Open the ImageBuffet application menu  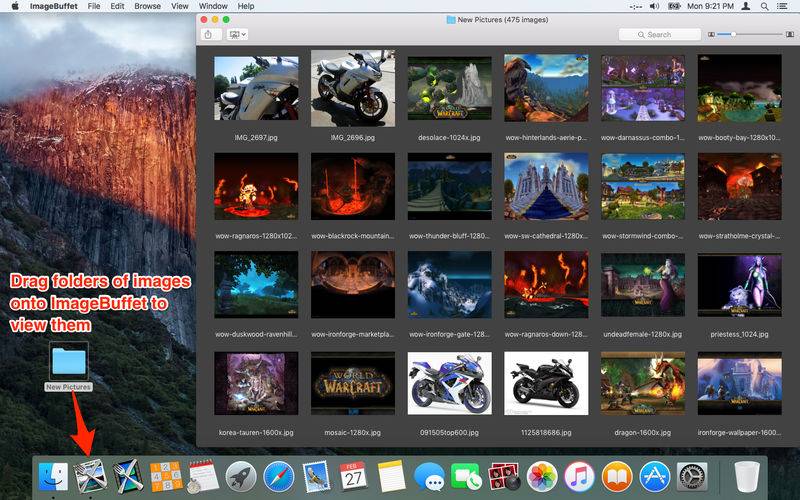click(x=54, y=6)
